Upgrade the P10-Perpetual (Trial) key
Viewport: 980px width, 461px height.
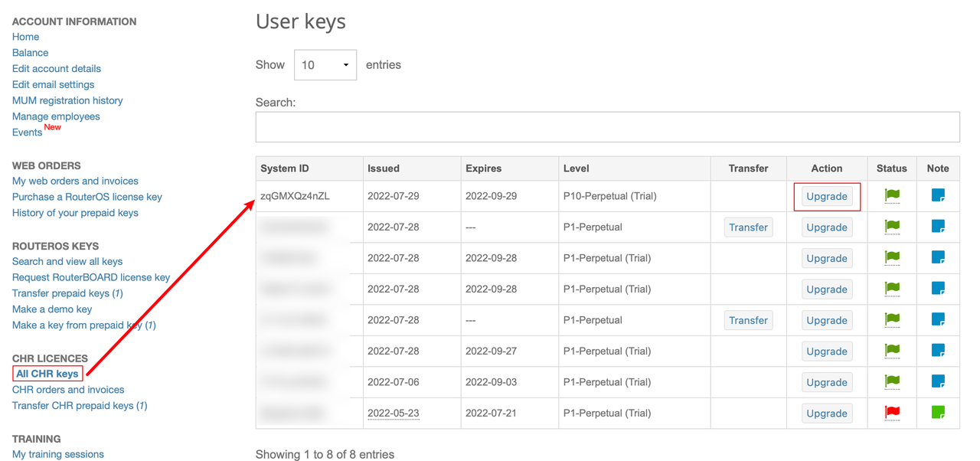pyautogui.click(x=827, y=197)
